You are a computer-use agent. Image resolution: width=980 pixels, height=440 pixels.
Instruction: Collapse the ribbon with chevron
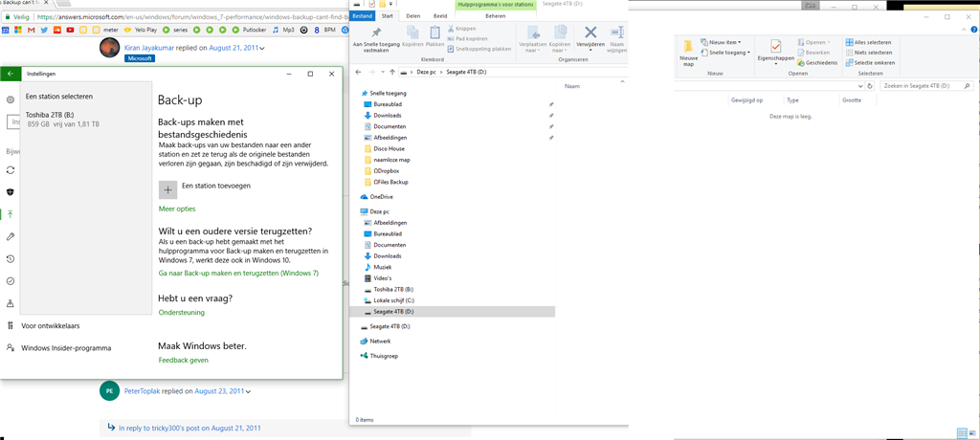tap(963, 30)
